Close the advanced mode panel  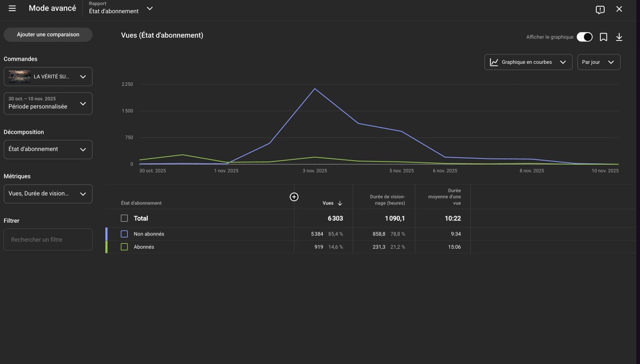point(619,9)
